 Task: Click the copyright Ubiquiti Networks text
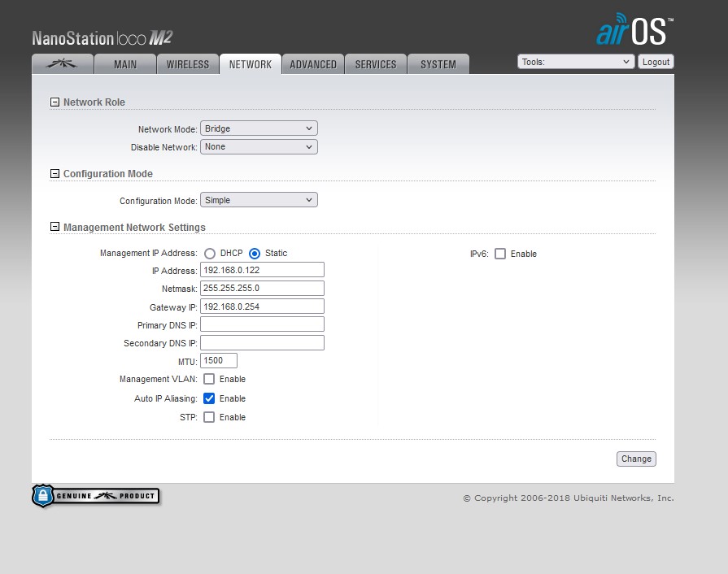(x=569, y=498)
